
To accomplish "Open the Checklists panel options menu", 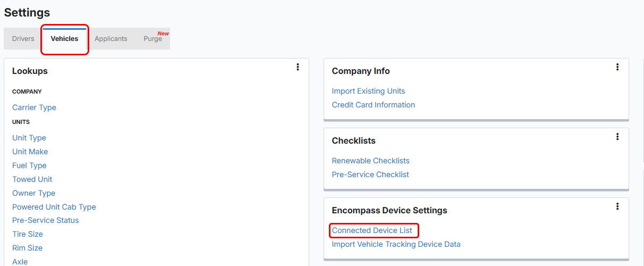I will coord(617,137).
